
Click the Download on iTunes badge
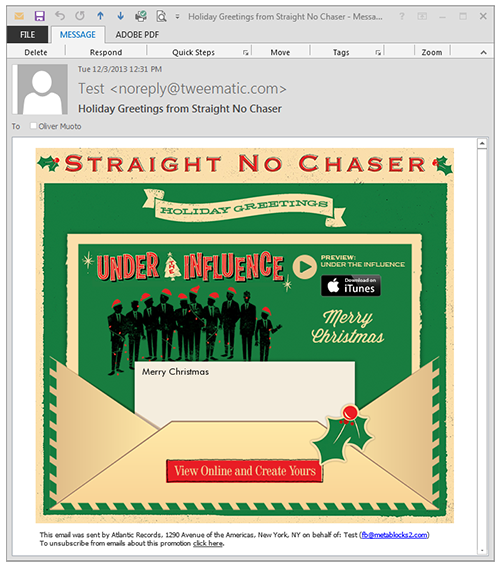[351, 286]
